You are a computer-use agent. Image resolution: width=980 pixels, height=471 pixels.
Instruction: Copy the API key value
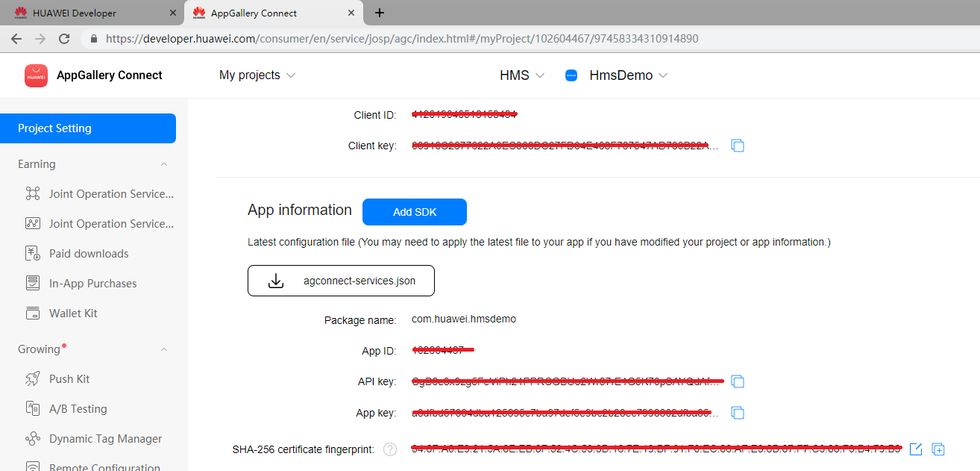[x=738, y=381]
